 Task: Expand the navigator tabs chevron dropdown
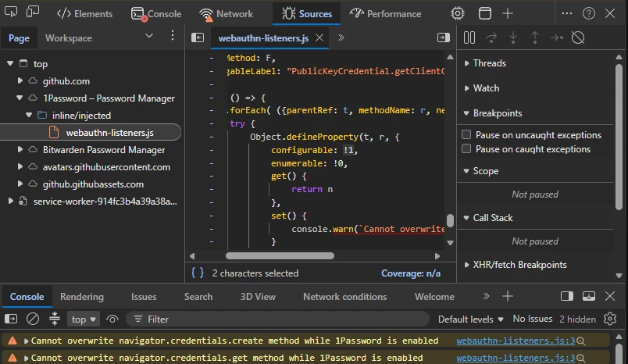point(149,36)
